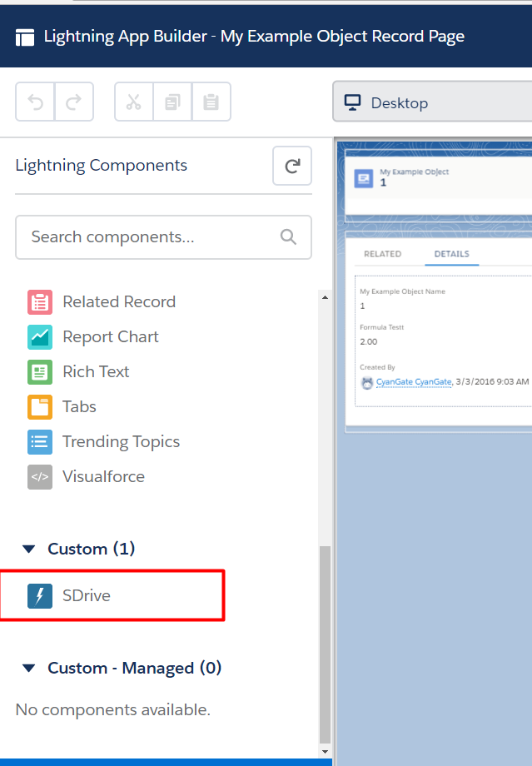532x766 pixels.
Task: Click the Cut scissors icon
Action: tap(133, 102)
